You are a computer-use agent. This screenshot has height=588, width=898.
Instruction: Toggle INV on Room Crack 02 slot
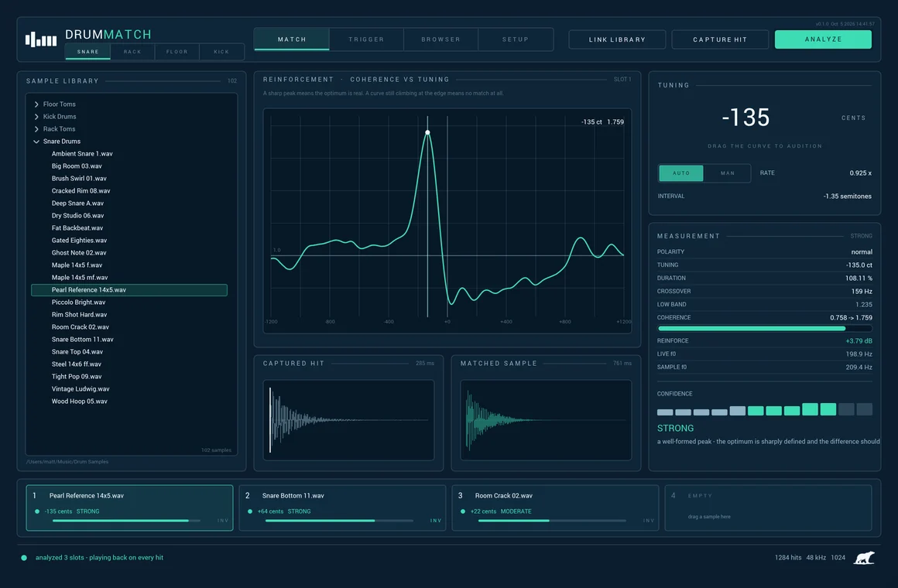648,521
